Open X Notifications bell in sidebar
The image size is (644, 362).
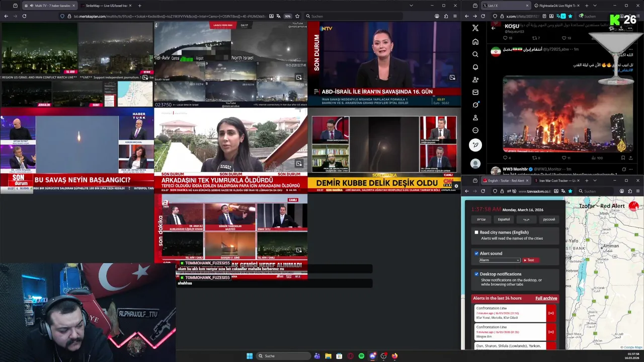(475, 67)
